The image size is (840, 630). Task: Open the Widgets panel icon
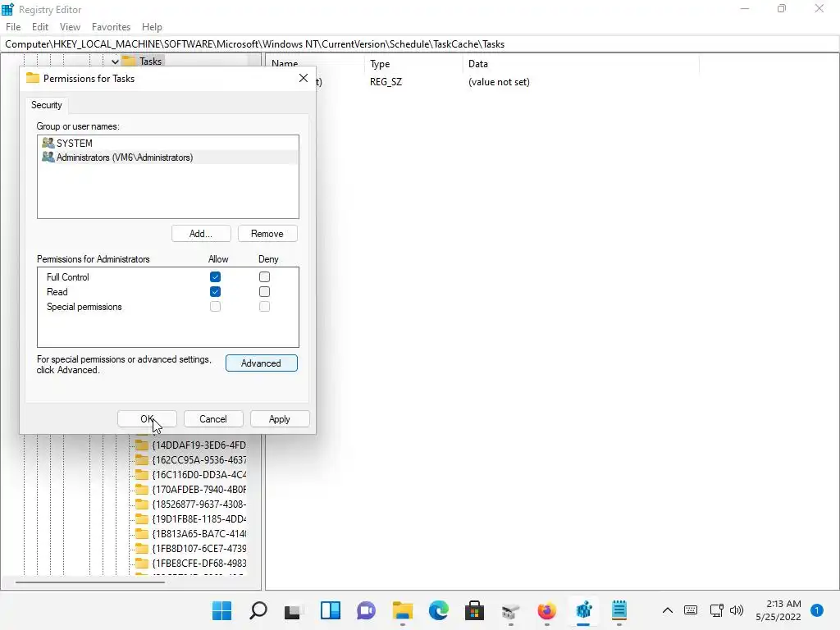tap(330, 610)
